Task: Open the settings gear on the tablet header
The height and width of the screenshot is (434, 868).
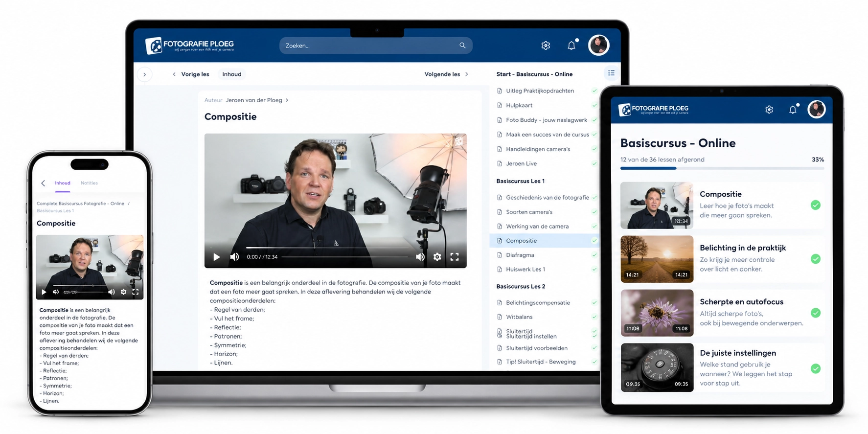Action: tap(769, 110)
